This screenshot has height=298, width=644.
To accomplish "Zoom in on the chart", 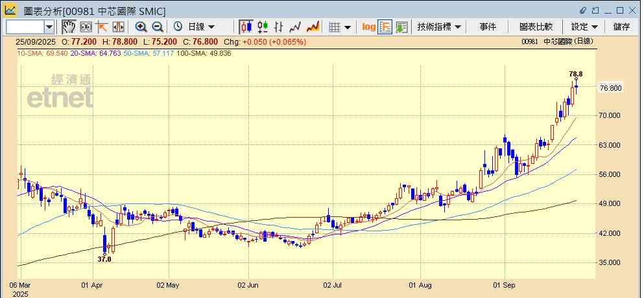I will (x=141, y=27).
